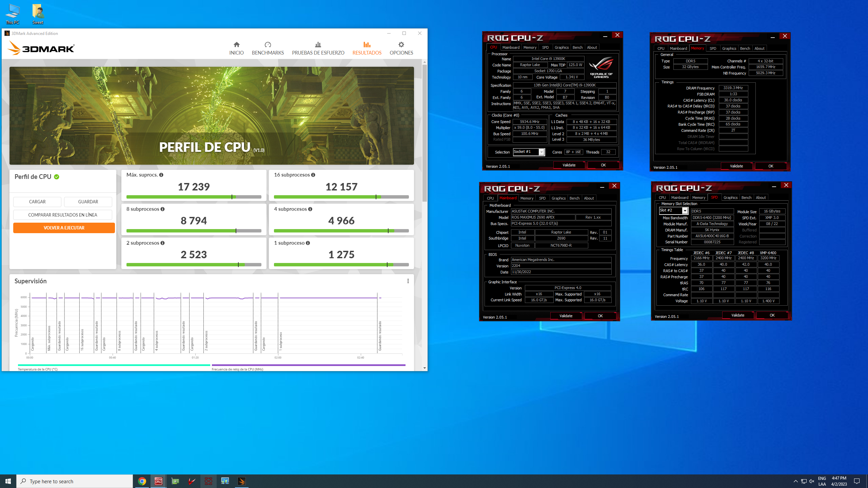Image resolution: width=868 pixels, height=488 pixels.
Task: Click the 3DMark vertical scrollbar thumb
Action: click(425, 133)
